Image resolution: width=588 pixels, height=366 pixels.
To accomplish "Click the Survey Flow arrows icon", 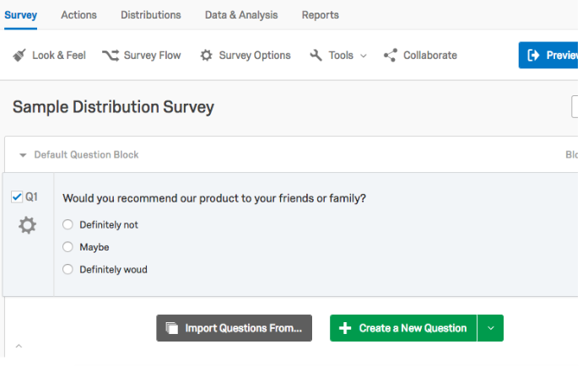I will point(111,56).
